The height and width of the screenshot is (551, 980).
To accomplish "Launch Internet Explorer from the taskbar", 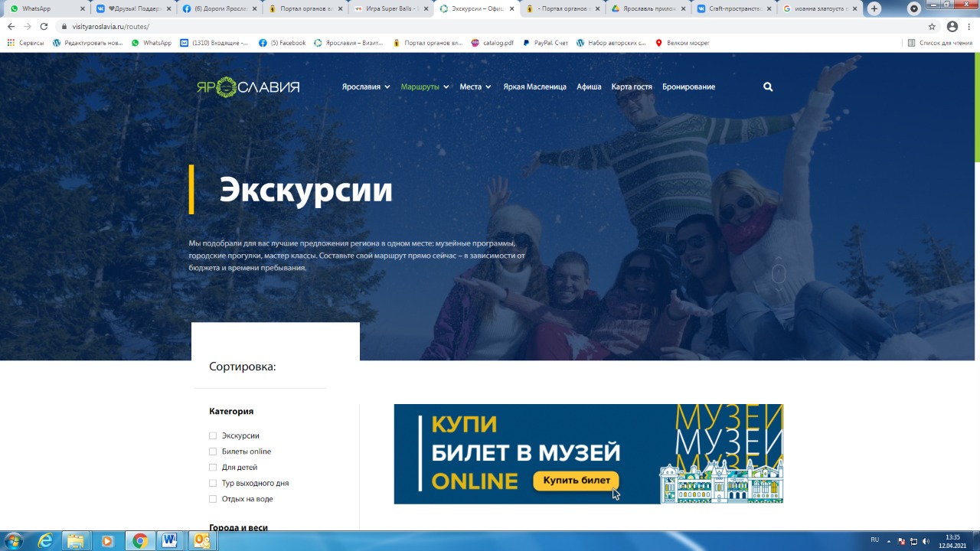I will tap(45, 541).
